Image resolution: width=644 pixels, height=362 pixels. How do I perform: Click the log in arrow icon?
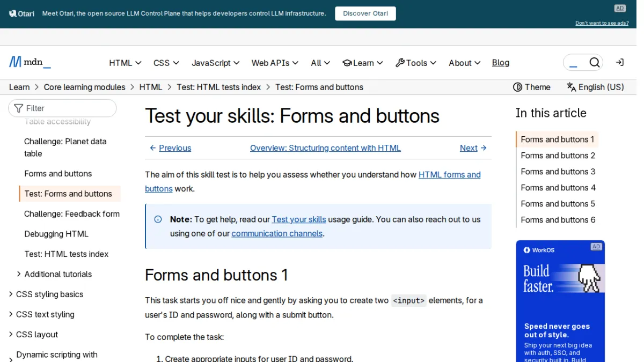tap(620, 63)
